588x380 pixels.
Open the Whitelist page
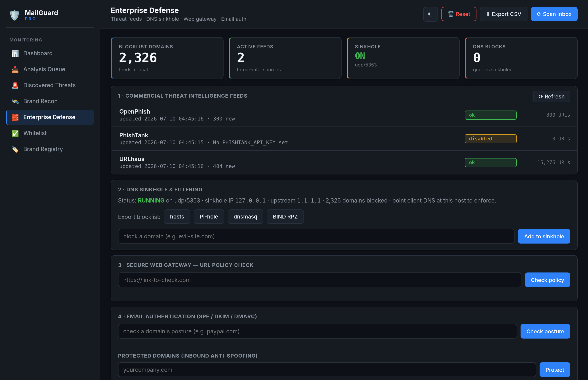(x=50, y=133)
